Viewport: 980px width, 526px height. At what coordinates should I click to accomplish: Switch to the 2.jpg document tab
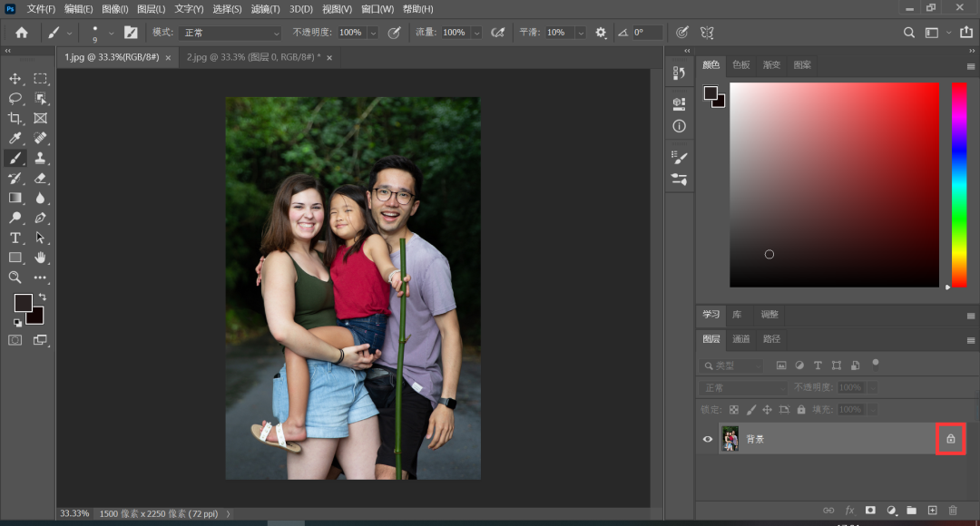click(253, 57)
